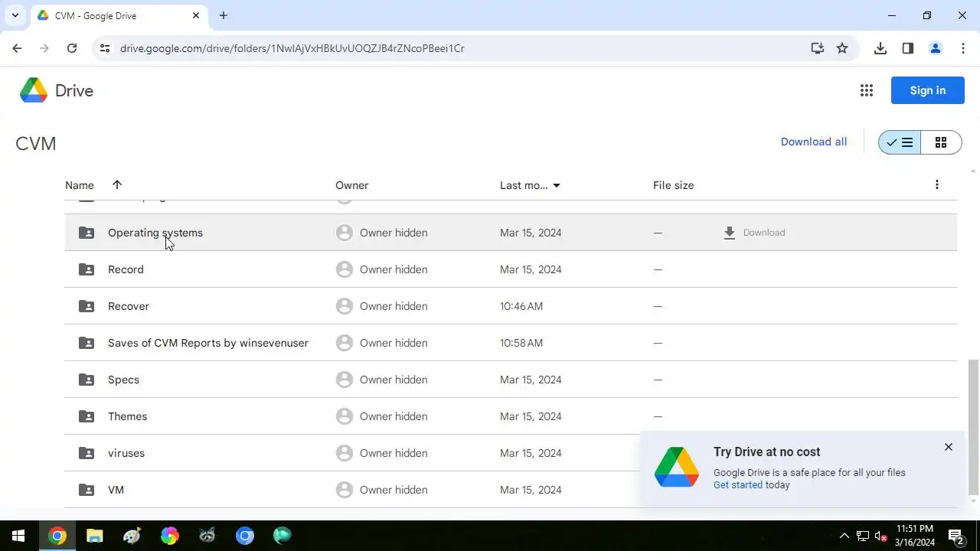Open Saves of CVM Reports by winsevenuser
The height and width of the screenshot is (551, 980).
[208, 343]
